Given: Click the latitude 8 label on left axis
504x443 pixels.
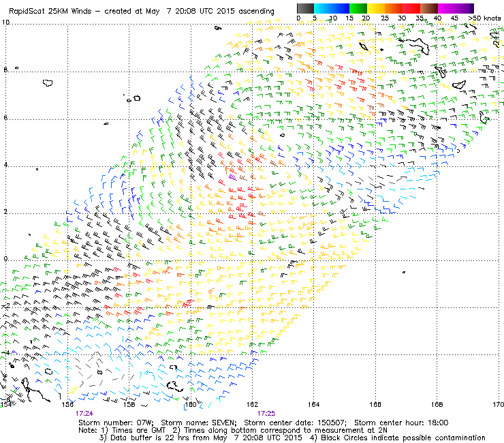Looking at the screenshot, I should click(x=5, y=70).
